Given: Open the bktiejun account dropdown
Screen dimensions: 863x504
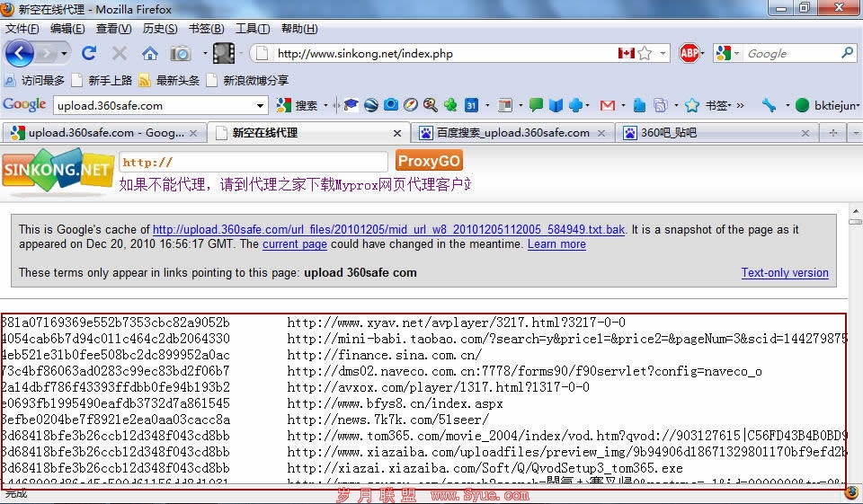Looking at the screenshot, I should tap(858, 105).
